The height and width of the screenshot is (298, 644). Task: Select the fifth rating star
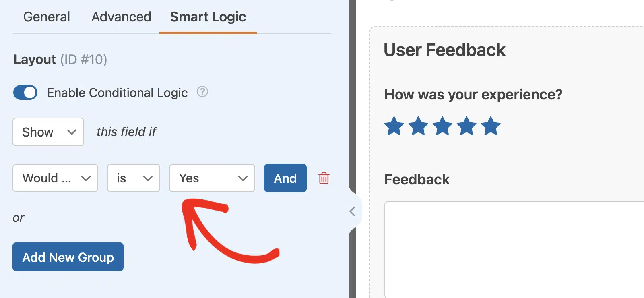[491, 126]
